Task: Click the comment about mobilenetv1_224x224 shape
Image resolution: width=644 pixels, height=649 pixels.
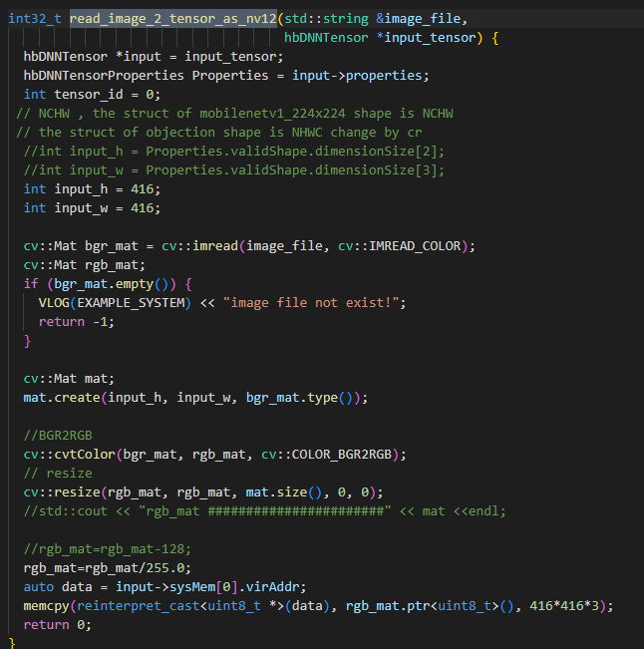Action: [x=233, y=114]
